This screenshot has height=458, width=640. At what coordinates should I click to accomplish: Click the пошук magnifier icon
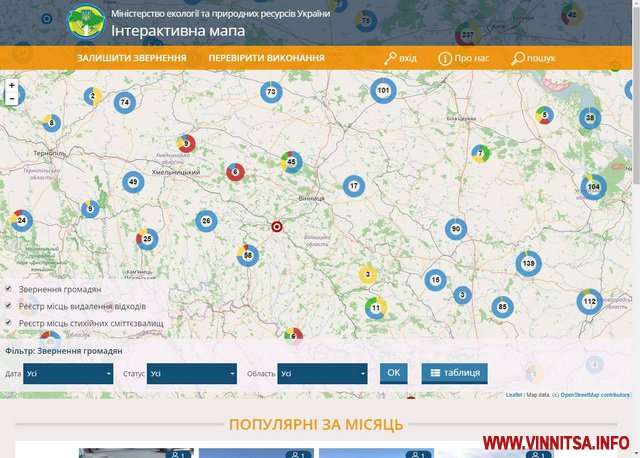pos(518,59)
